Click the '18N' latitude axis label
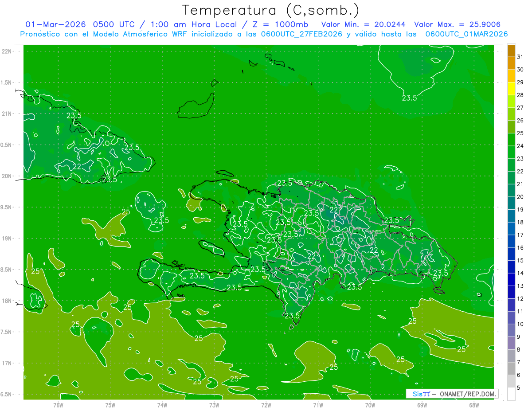Viewport: 532px width, 411px height. point(7,301)
